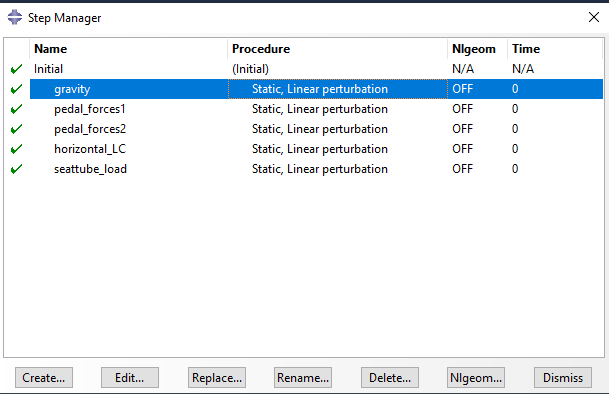Click seattube_load's Static, Linear perturbation cell
Image resolution: width=609 pixels, height=394 pixels.
(x=320, y=169)
